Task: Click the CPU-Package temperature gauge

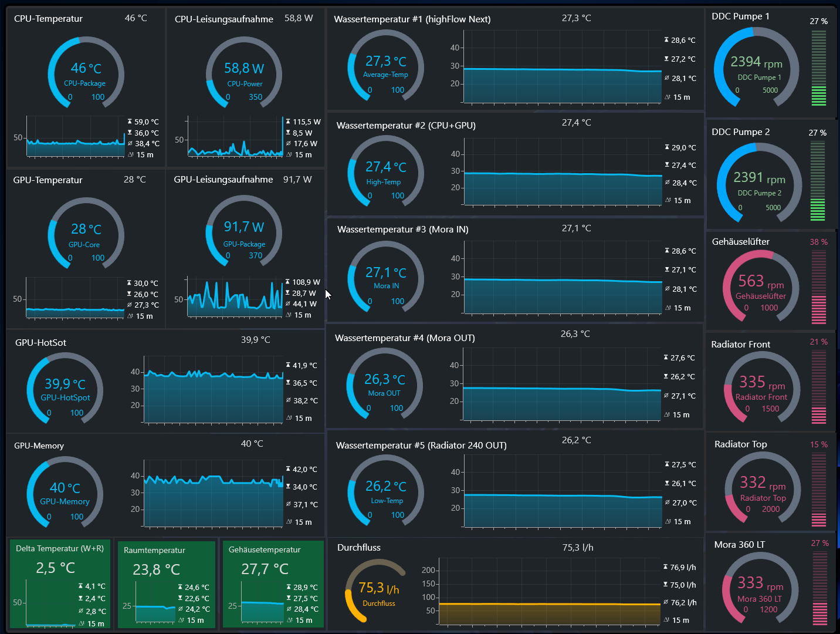Action: 86,73
